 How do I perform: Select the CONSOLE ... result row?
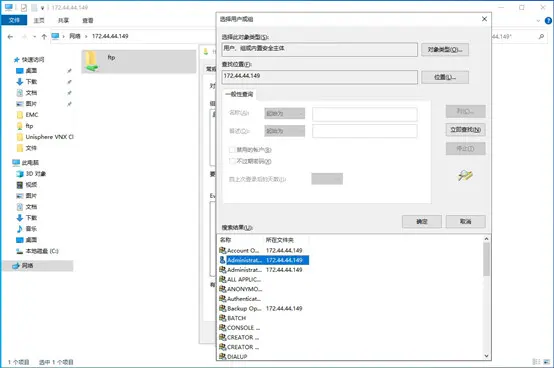point(264,328)
